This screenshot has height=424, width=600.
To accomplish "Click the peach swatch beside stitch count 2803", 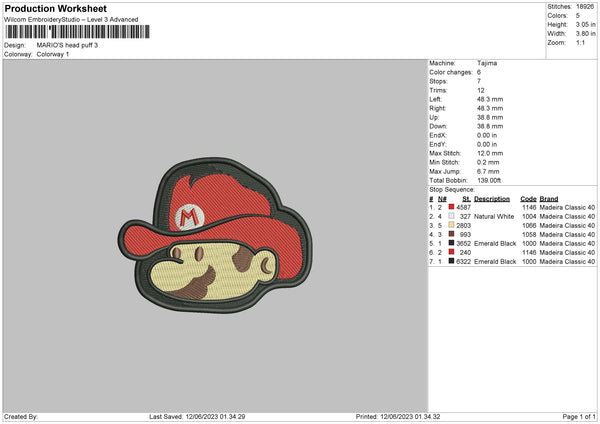I will point(452,225).
